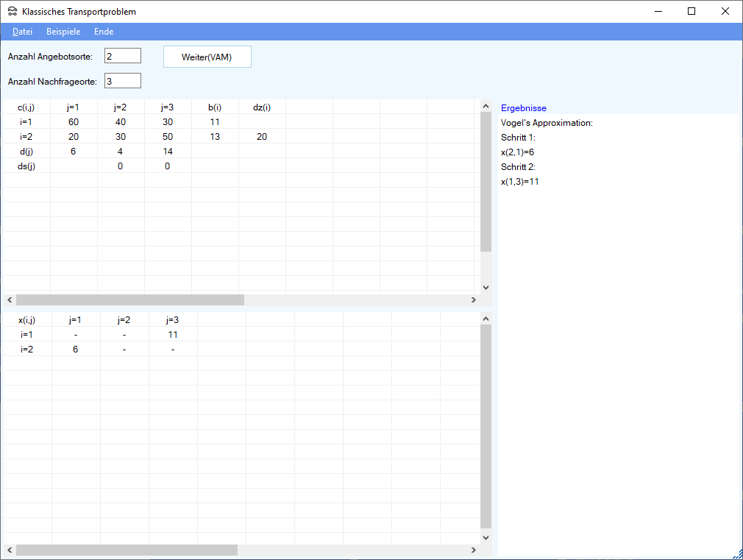Focus the Anzahl Angebotsorte input field
743x560 pixels.
[122, 57]
